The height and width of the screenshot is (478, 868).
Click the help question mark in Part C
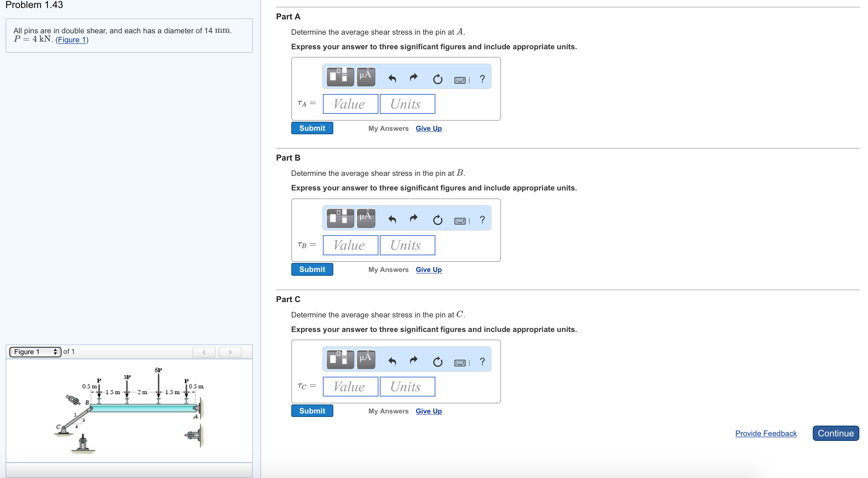tap(482, 361)
